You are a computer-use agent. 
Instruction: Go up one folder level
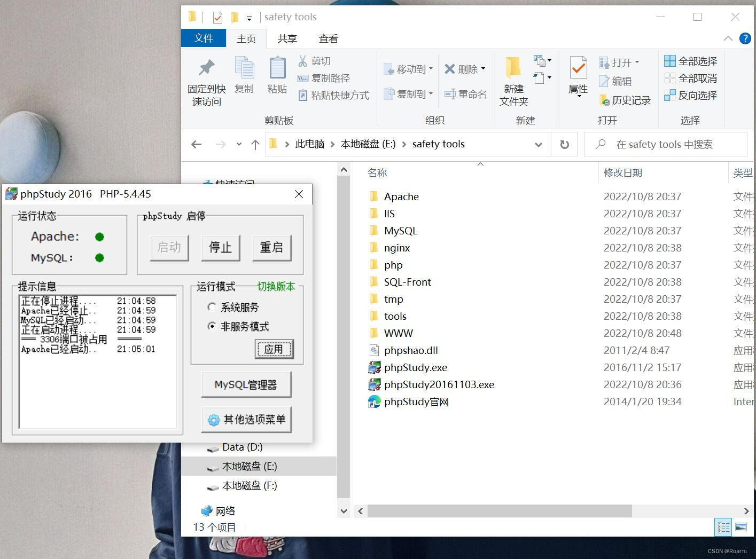coord(255,144)
